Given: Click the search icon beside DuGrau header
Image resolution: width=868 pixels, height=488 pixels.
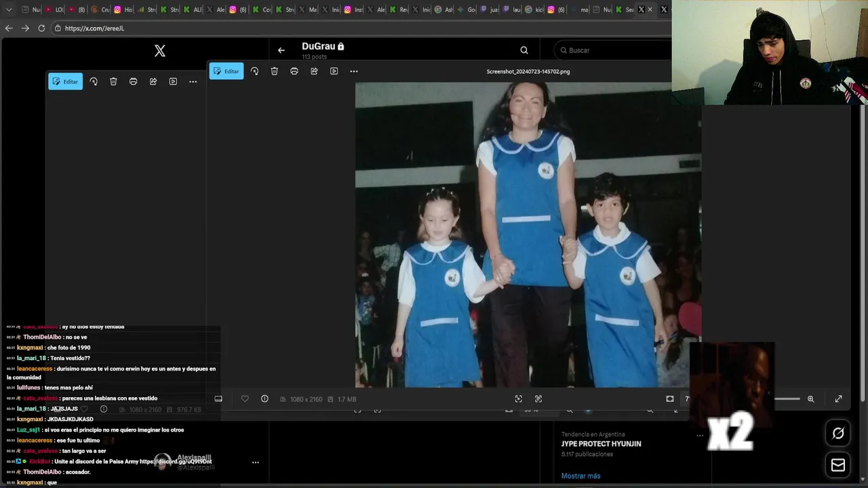Looking at the screenshot, I should [524, 50].
